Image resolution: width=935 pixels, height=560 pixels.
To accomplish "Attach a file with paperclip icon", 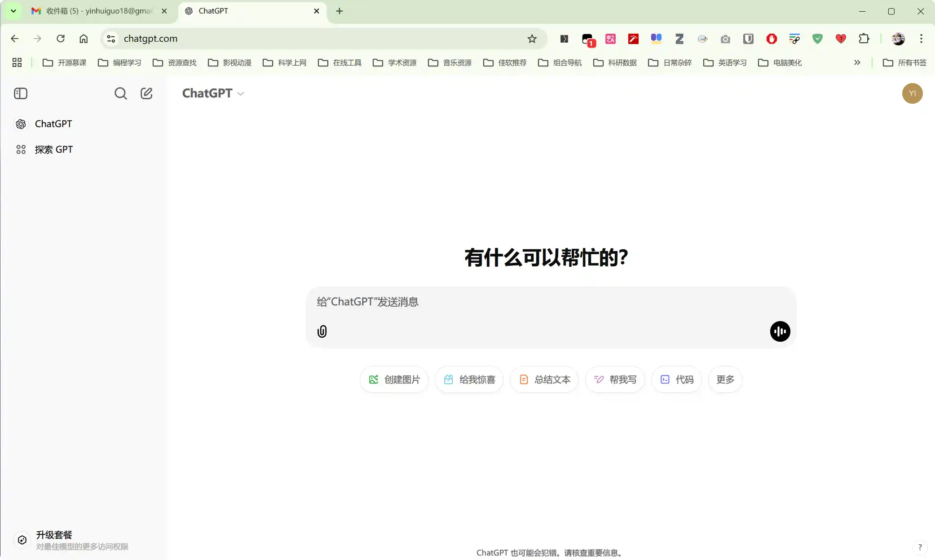I will click(x=322, y=331).
